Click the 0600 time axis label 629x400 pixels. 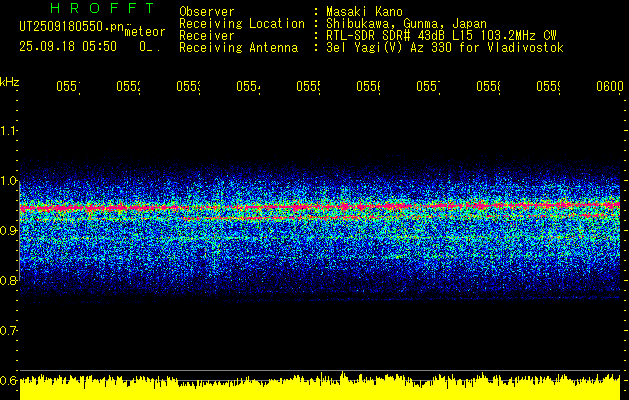pyautogui.click(x=610, y=86)
